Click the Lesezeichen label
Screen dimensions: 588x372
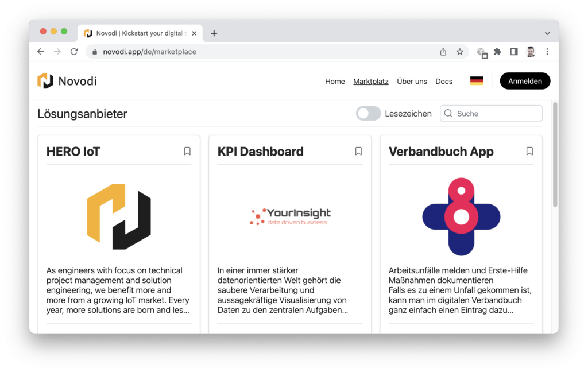click(408, 114)
